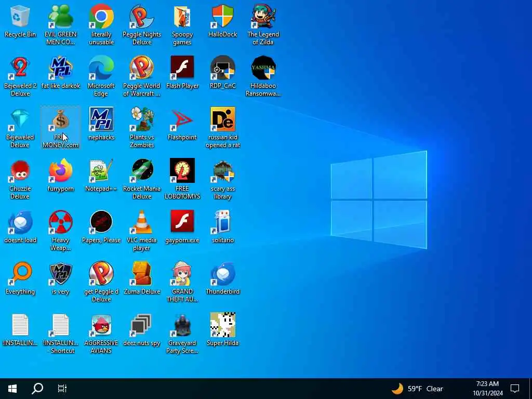The width and height of the screenshot is (532, 399).
Task: Open taskbar Search magnifier
Action: coord(37,389)
